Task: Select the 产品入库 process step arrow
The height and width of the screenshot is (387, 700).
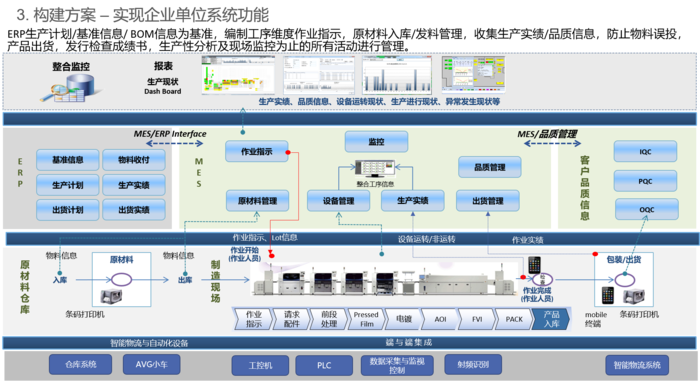Action: (x=551, y=319)
